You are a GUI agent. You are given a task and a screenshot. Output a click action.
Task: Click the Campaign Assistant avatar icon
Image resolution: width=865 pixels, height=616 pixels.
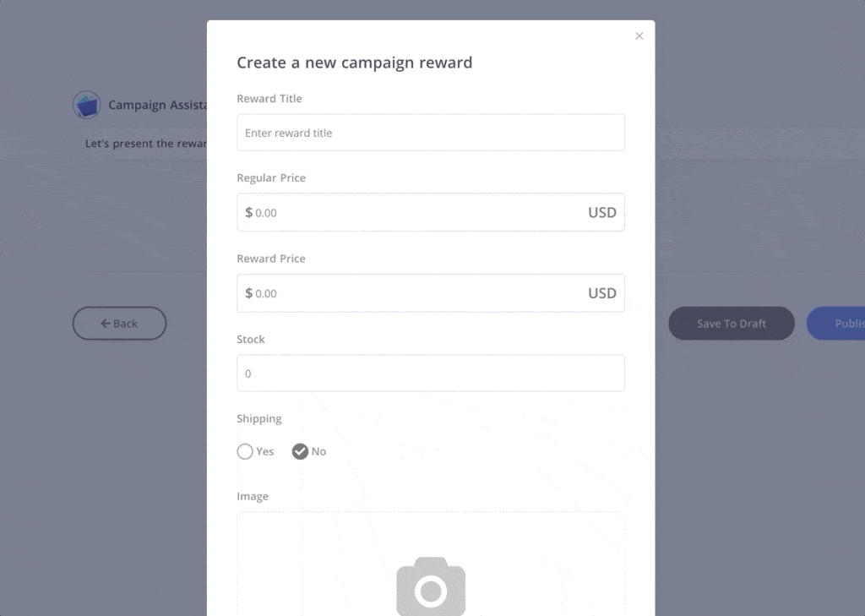87,104
